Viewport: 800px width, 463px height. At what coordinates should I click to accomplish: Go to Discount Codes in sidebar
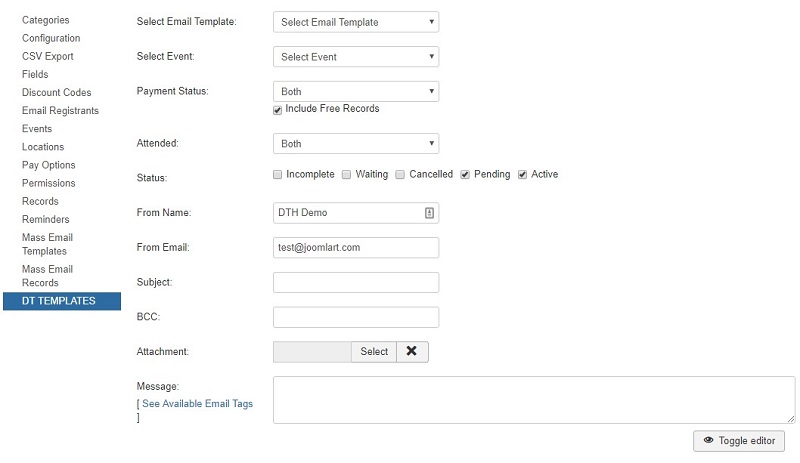coord(57,92)
